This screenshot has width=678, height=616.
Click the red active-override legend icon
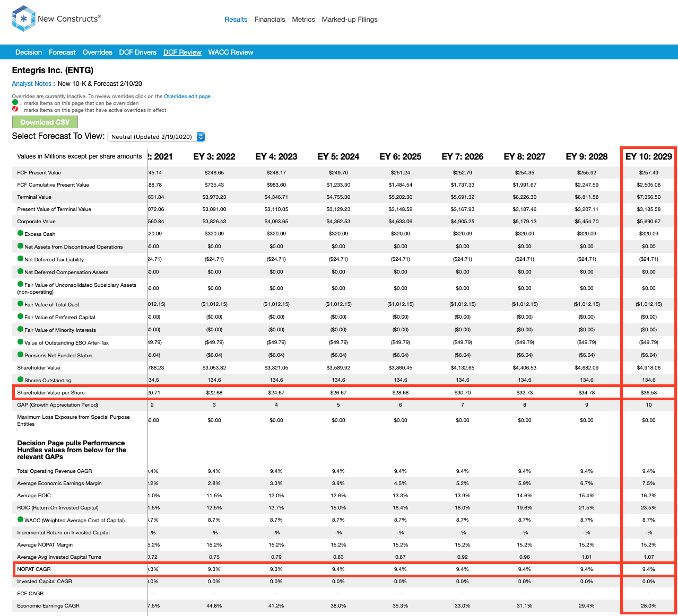(15, 109)
